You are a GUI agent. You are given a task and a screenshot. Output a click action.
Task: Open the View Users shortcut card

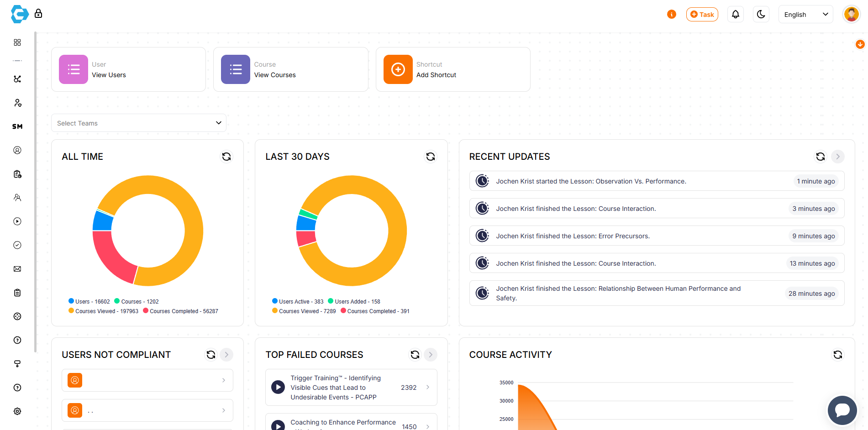[128, 70]
